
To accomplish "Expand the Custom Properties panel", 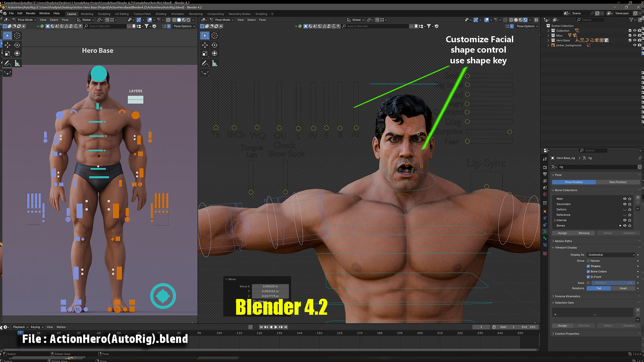I will tap(567, 334).
